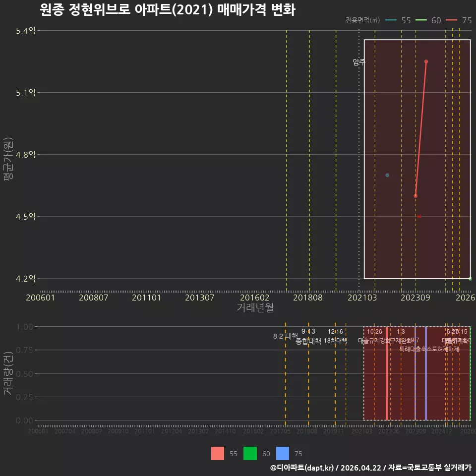Click the '18차대책' annotation text
The width and height of the screenshot is (476, 476).
tap(335, 341)
